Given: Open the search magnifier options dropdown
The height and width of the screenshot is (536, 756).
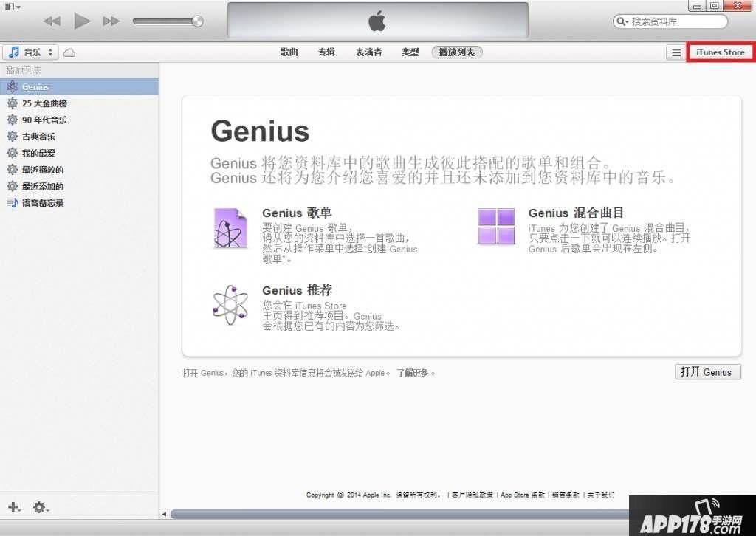Looking at the screenshot, I should (x=622, y=21).
